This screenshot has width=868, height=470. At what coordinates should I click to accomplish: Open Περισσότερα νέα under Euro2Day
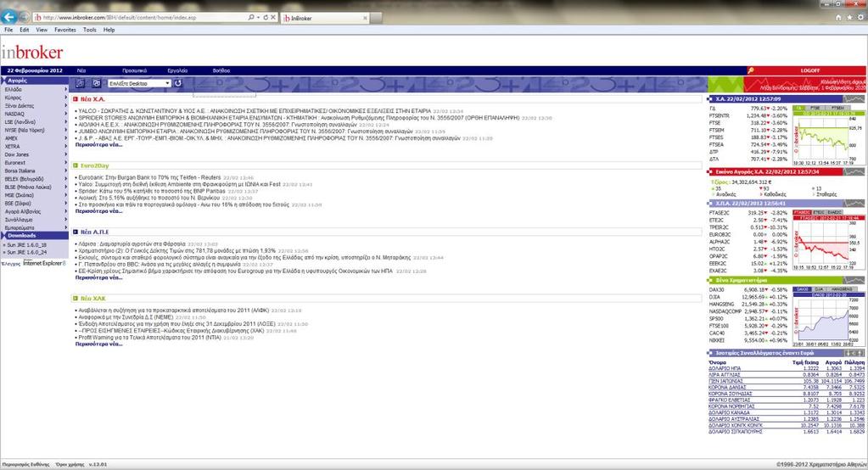(x=98, y=211)
